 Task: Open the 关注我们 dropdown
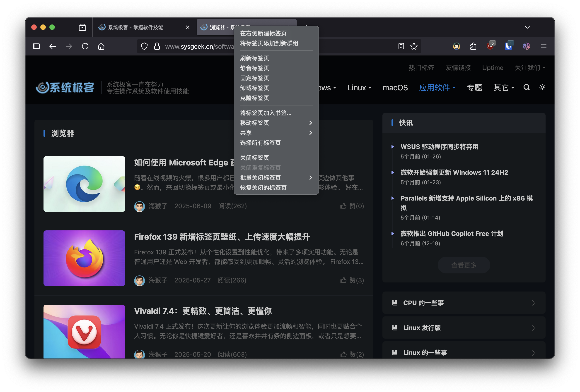pyautogui.click(x=530, y=68)
